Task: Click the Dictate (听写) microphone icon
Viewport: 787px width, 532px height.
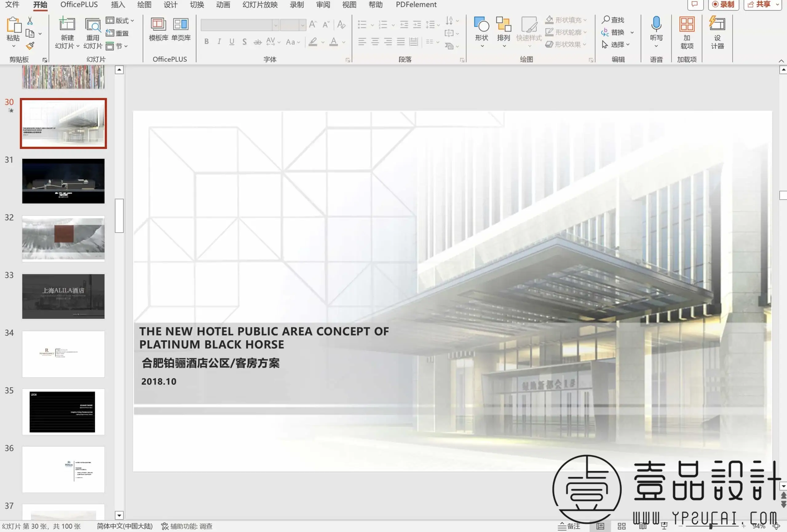Action: tap(656, 24)
